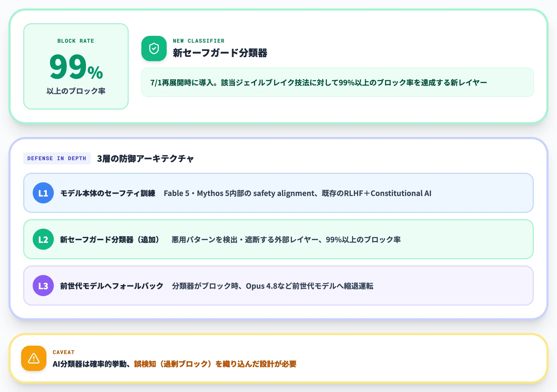Click the green shield check icon
Screen dimensions: 557x392
(x=154, y=48)
